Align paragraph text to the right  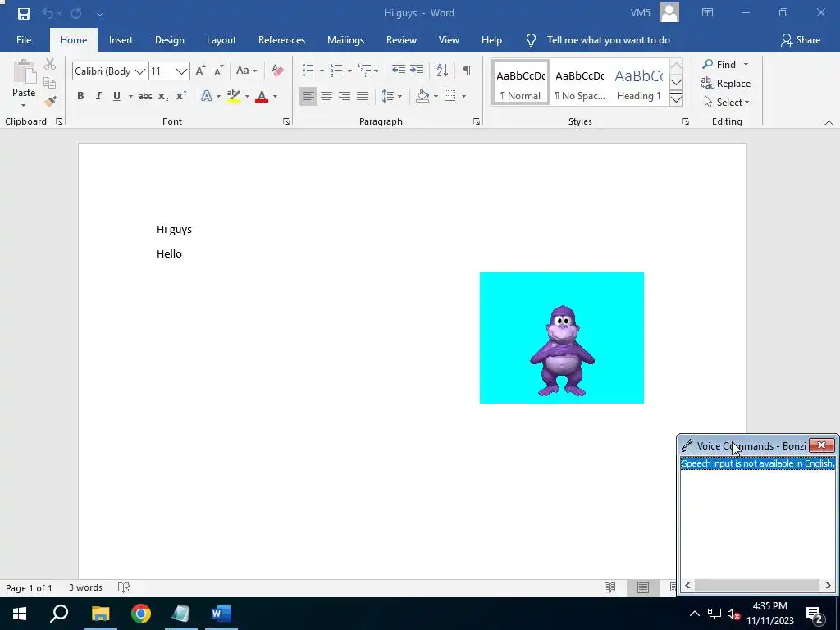pyautogui.click(x=345, y=97)
